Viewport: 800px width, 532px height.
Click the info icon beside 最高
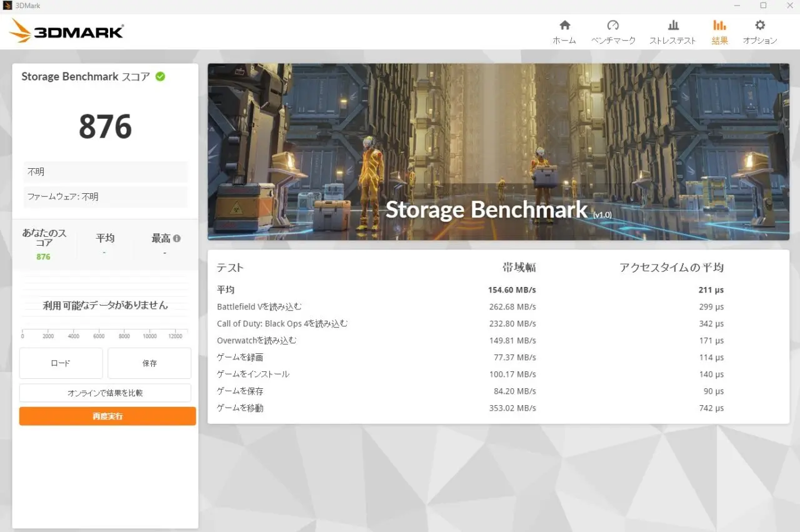(x=177, y=238)
